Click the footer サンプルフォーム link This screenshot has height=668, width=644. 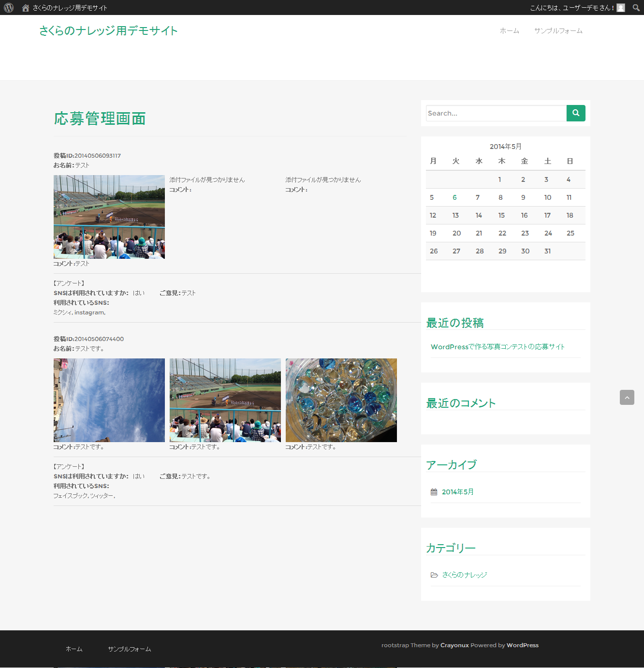(129, 649)
